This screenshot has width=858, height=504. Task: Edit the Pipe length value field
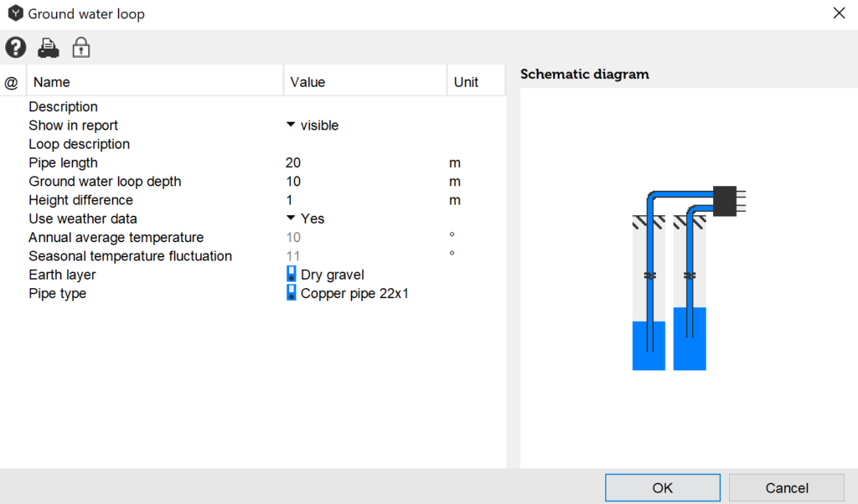click(x=364, y=162)
